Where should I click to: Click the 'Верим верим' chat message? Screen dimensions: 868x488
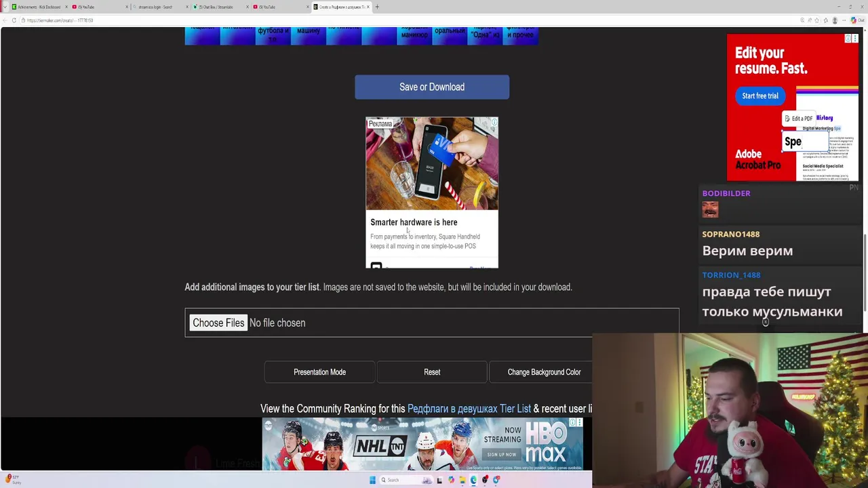tap(747, 251)
